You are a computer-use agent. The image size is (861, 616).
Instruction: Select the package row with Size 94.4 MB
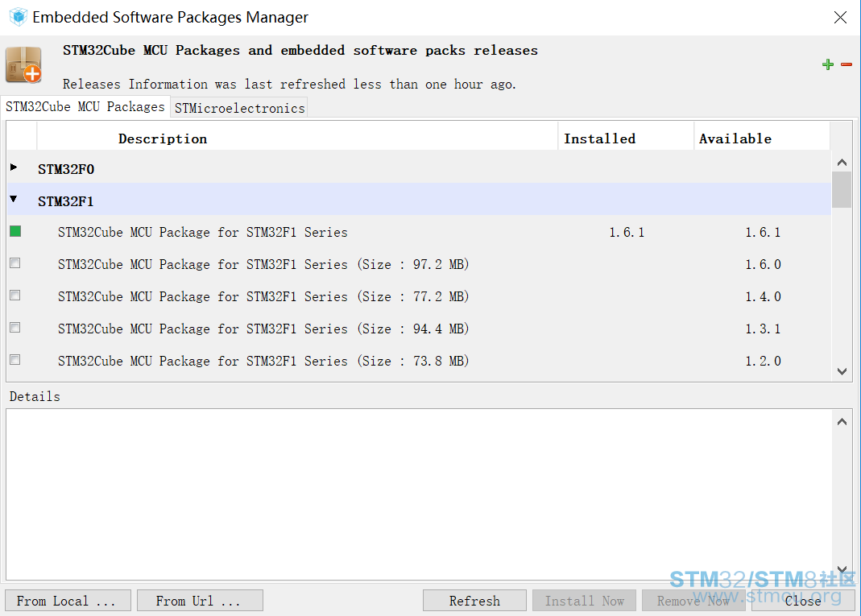(419, 329)
